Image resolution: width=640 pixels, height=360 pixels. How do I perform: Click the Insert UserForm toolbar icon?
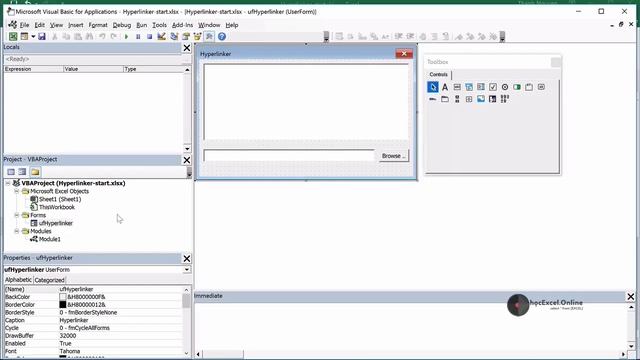coord(24,37)
